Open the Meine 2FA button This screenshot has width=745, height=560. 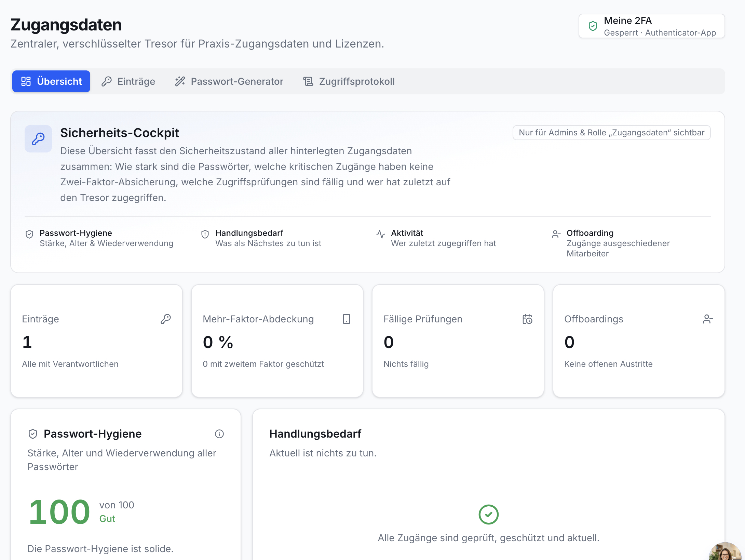pyautogui.click(x=652, y=26)
